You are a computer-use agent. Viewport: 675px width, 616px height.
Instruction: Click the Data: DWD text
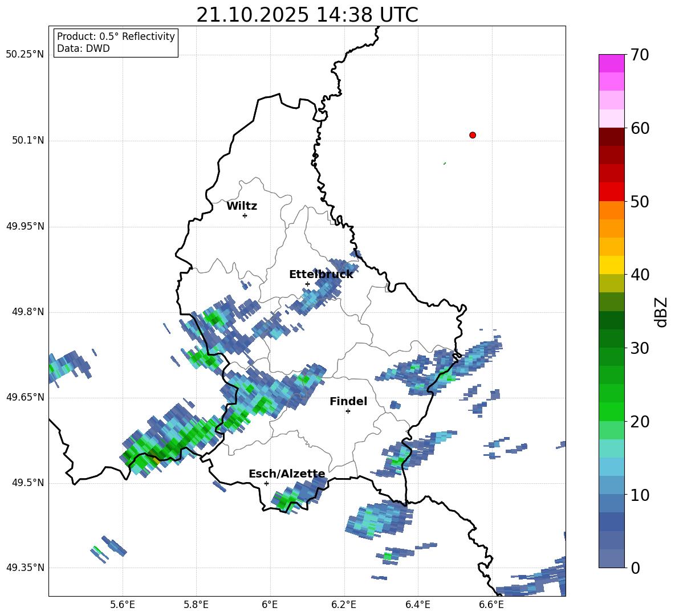83,48
